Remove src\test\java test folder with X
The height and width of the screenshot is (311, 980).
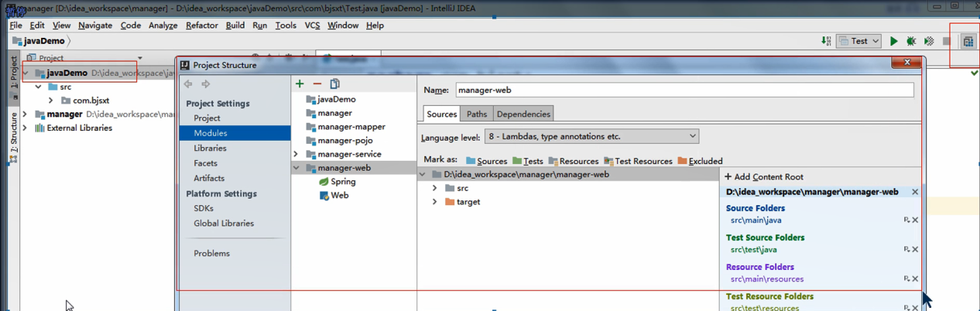pyautogui.click(x=915, y=250)
